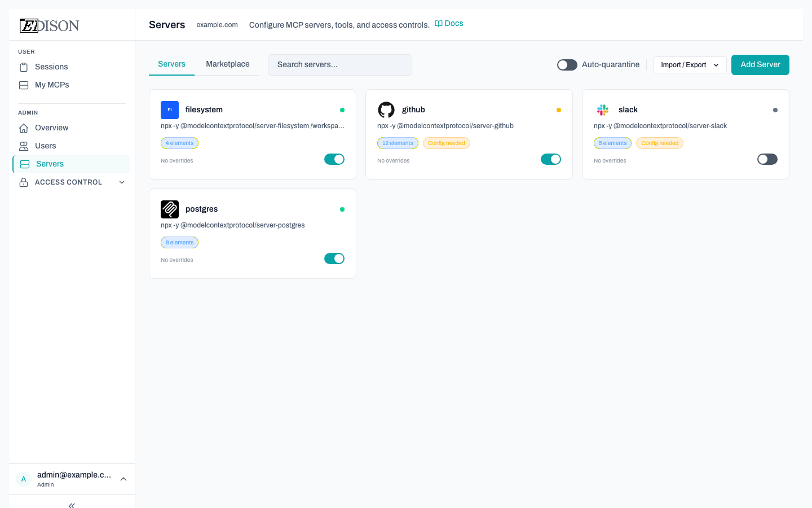Click the admin user avatar icon
This screenshot has width=812, height=508.
point(24,479)
